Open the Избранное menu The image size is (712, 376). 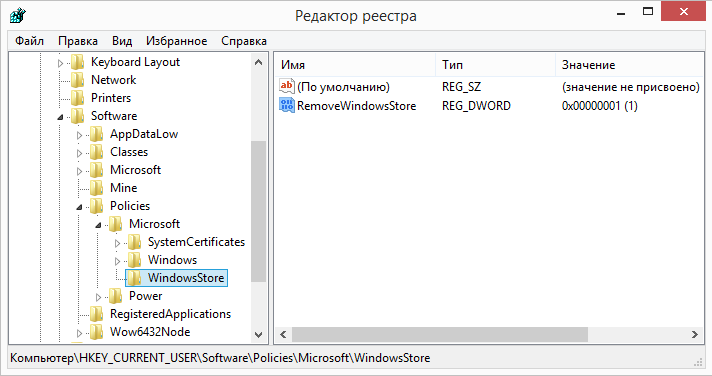pos(177,41)
